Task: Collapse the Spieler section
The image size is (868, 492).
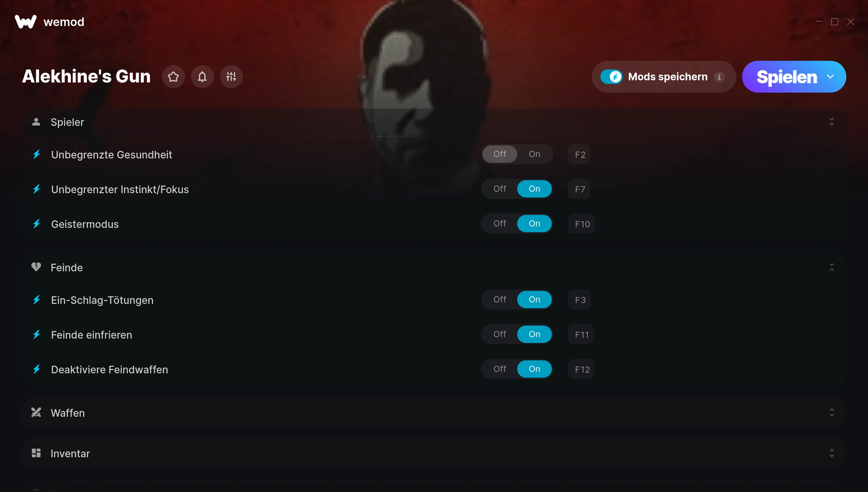Action: pos(832,122)
